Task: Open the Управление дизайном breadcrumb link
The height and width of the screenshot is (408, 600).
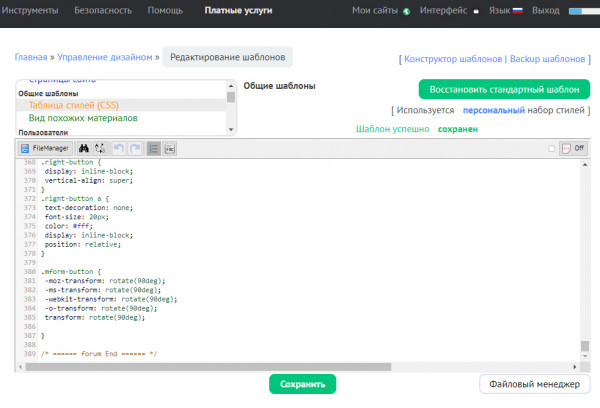Action: pos(105,57)
